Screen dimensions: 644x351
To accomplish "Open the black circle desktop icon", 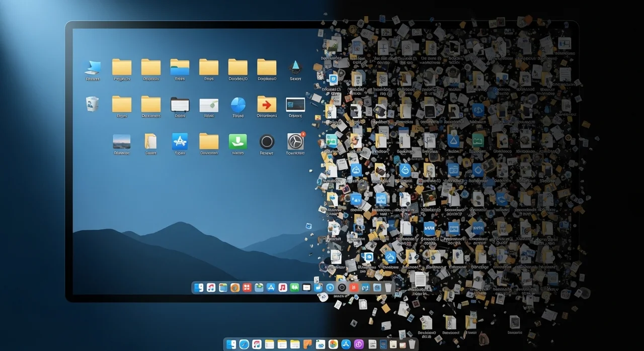I will tap(267, 142).
